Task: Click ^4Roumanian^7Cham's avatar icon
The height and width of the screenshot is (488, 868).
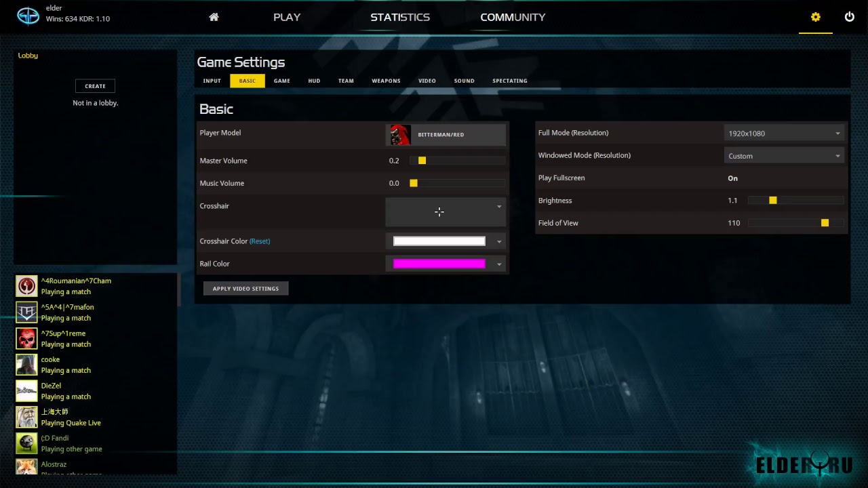Action: point(26,286)
